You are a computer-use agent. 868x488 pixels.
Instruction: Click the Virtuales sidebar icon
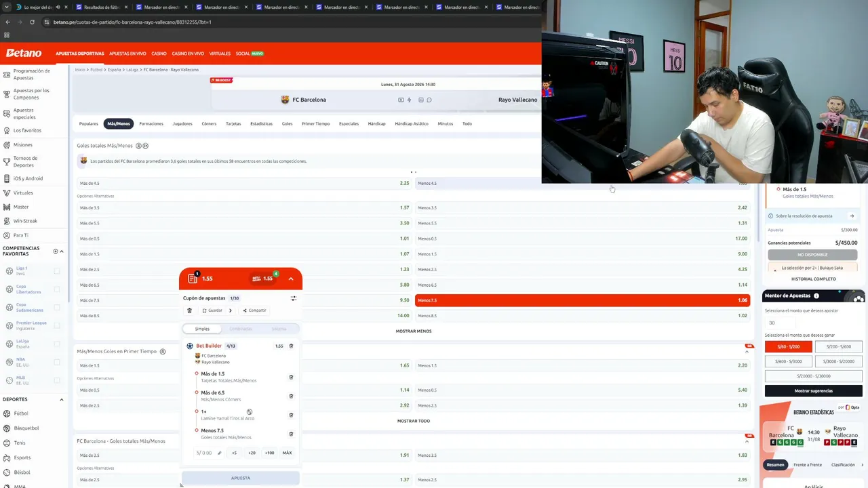click(x=7, y=192)
